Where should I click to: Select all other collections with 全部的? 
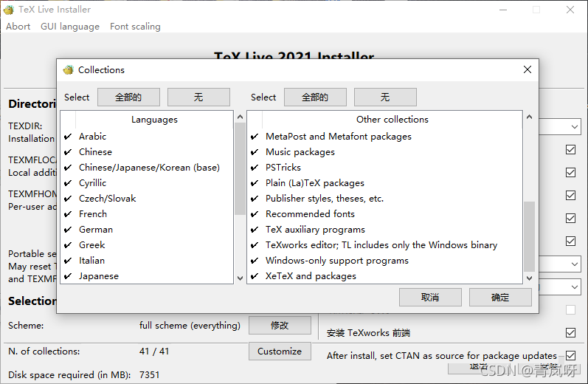coord(315,97)
